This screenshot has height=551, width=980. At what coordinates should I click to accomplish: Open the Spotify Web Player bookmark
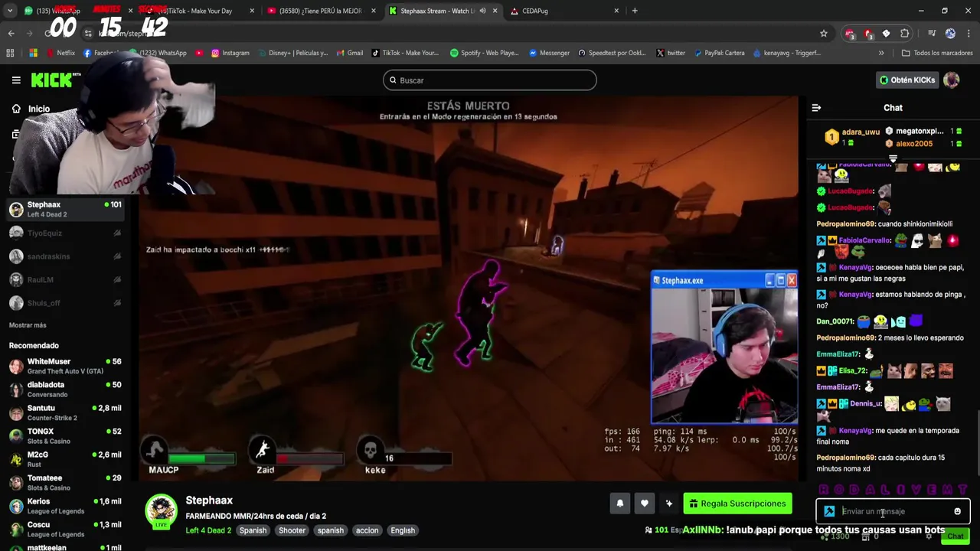click(485, 53)
